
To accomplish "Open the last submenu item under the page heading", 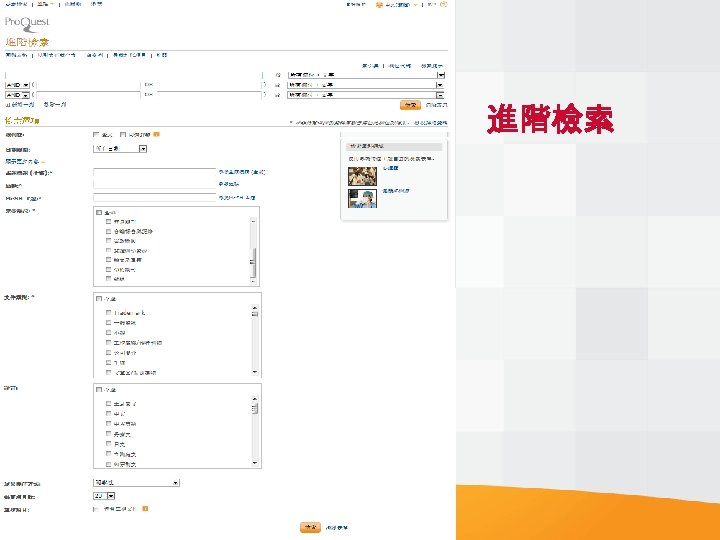I will (x=161, y=55).
